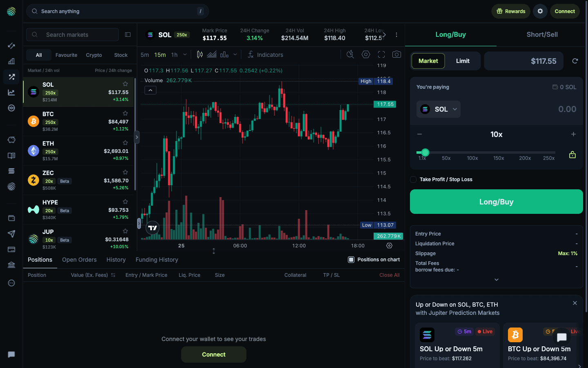This screenshot has width=588, height=368.
Task: Show more market stats arrow
Action: pos(384,35)
